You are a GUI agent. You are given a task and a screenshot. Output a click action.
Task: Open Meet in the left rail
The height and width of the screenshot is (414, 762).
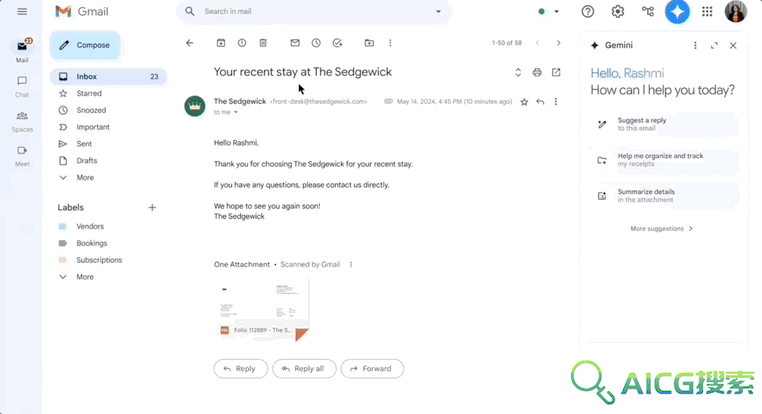tap(22, 155)
